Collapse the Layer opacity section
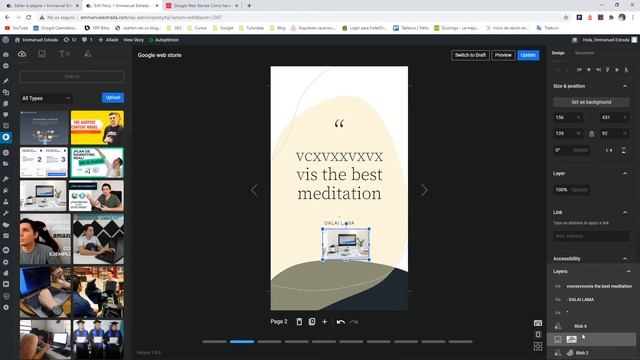This screenshot has width=640, height=360. 625,173
